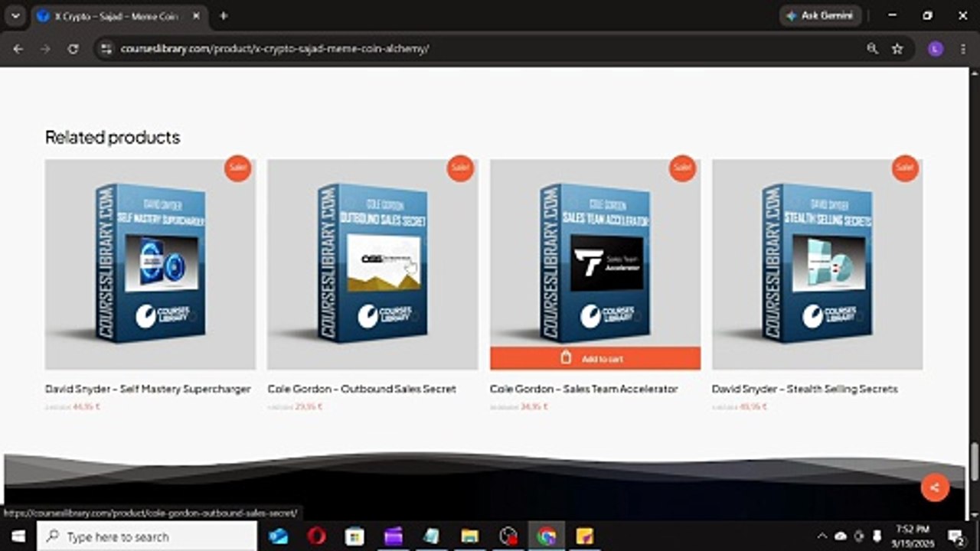Open the zoom magnifier icon in address bar
The width and height of the screenshot is (980, 551).
pyautogui.click(x=872, y=48)
